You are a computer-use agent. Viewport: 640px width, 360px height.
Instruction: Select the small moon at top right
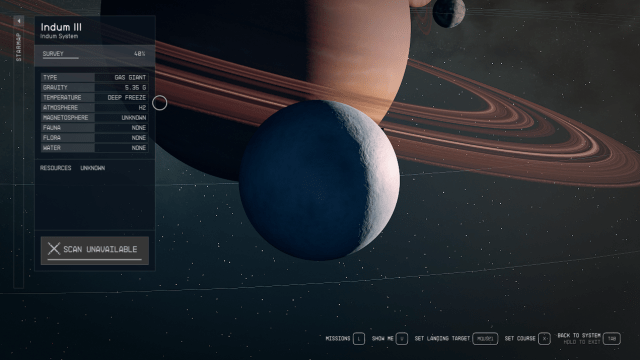click(449, 13)
